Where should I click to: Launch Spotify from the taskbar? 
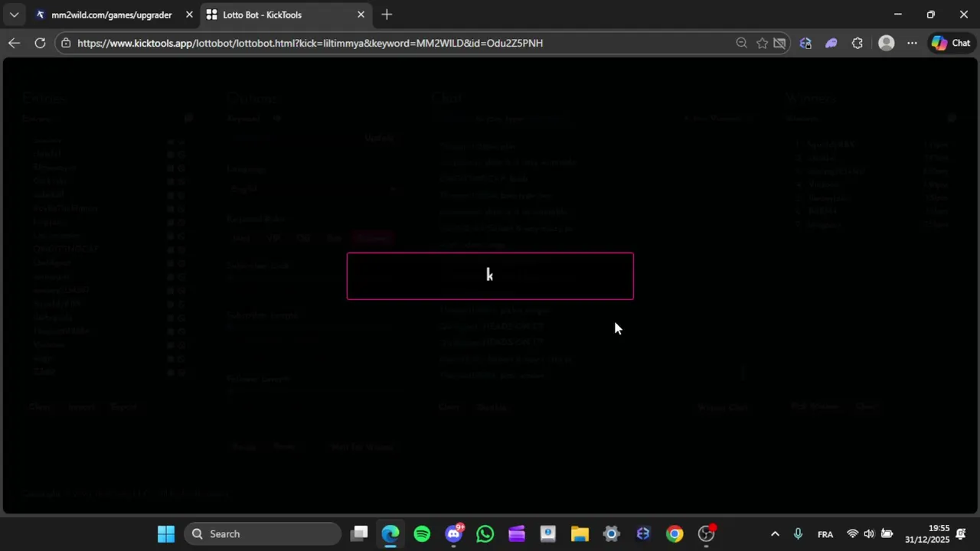coord(422,533)
